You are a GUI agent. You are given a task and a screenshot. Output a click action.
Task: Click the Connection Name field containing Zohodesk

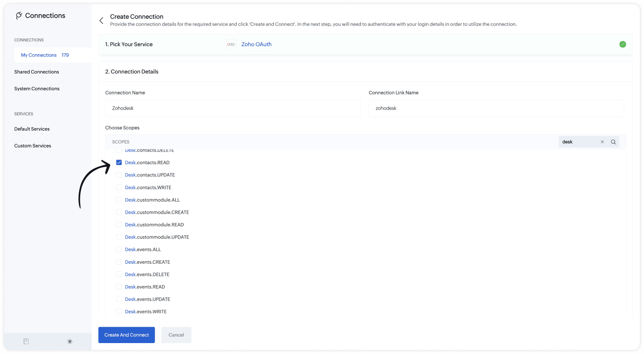tap(233, 108)
